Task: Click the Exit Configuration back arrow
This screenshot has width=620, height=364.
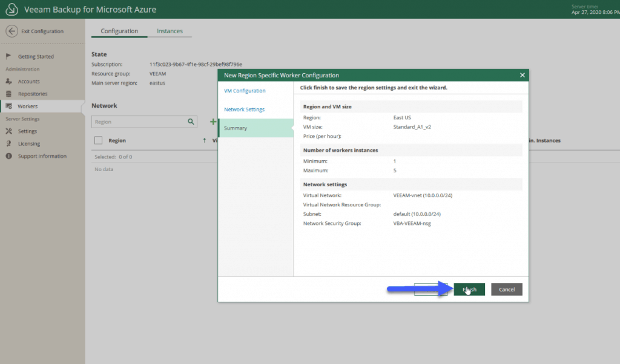Action: pos(12,31)
